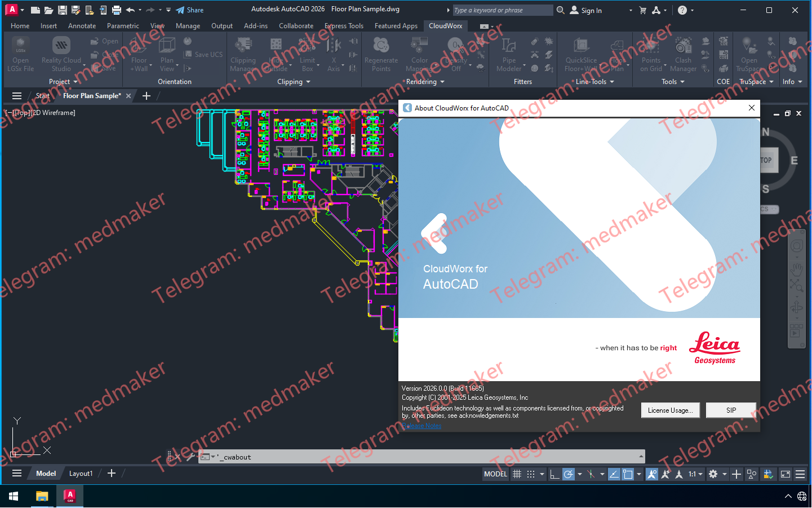This screenshot has width=812, height=508.
Task: Toggle snap mode in status bar
Action: click(530, 474)
